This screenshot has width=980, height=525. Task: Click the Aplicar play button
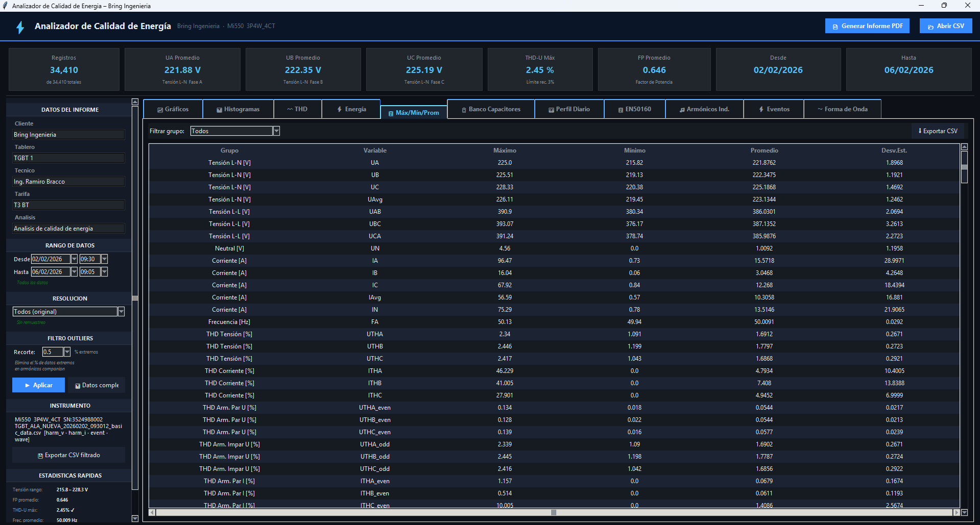[39, 385]
